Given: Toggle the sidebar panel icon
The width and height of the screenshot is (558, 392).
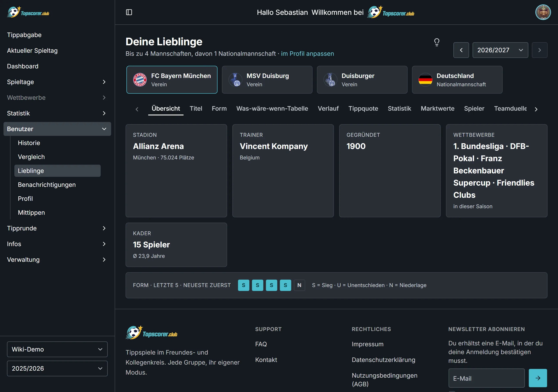Looking at the screenshot, I should [x=129, y=12].
